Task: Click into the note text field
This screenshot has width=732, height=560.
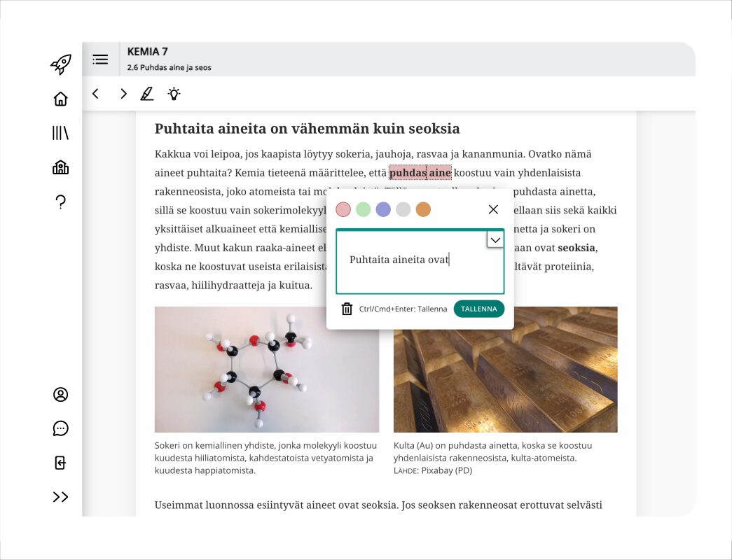Action: pos(420,261)
